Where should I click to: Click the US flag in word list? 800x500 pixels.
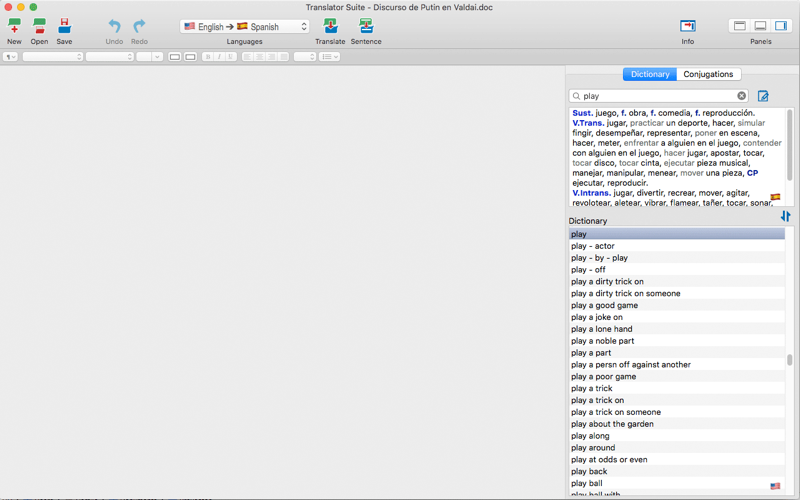775,486
